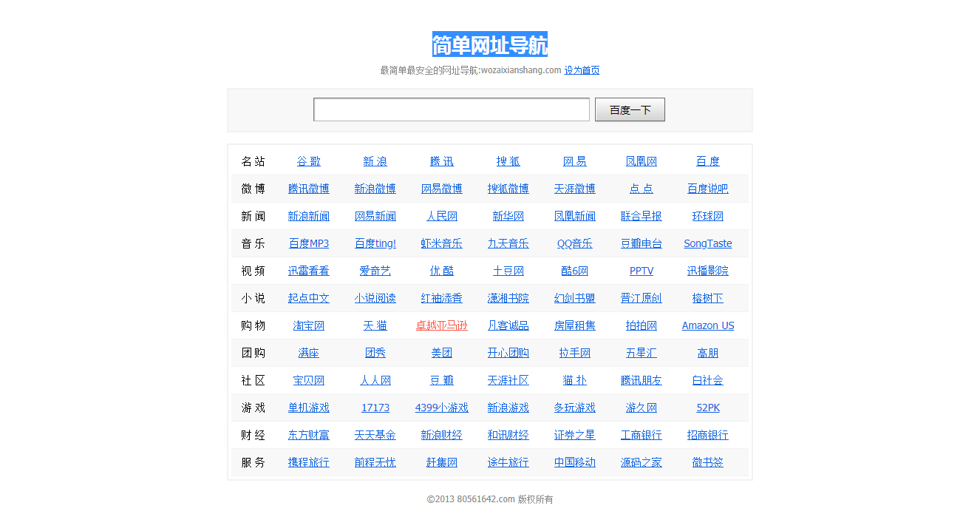
Task: Open the 猫扑 link
Action: tap(575, 380)
